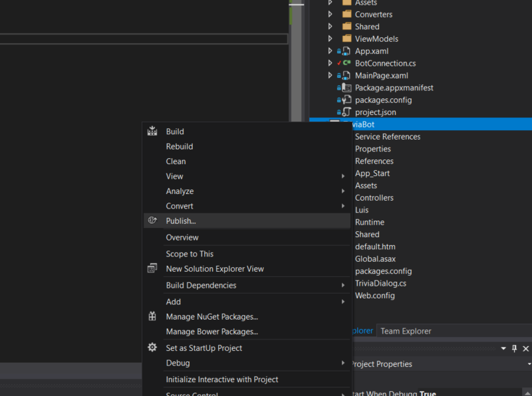
Task: Expand the ViewModels folder arrow
Action: point(331,39)
